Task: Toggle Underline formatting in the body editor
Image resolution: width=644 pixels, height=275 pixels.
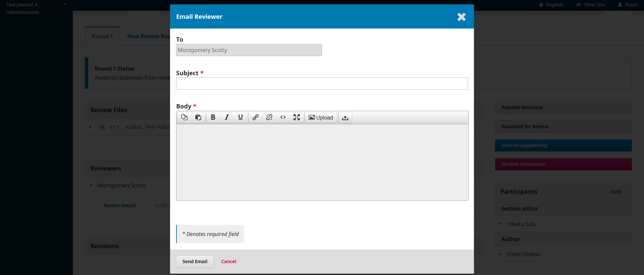Action: coord(240,117)
